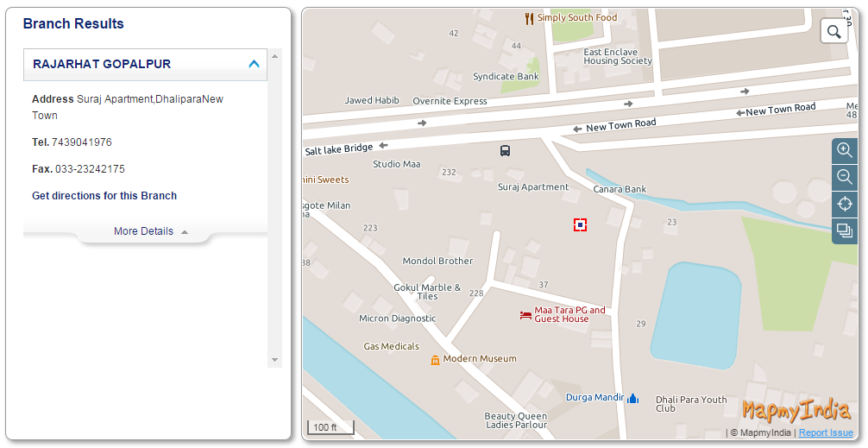Click Gokul Marble & Tiles label

click(427, 292)
